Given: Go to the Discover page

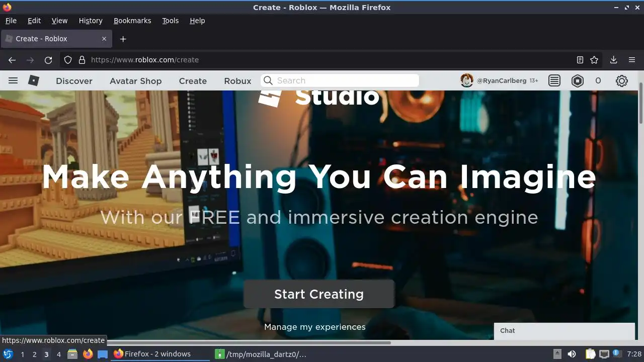Looking at the screenshot, I should point(74,81).
